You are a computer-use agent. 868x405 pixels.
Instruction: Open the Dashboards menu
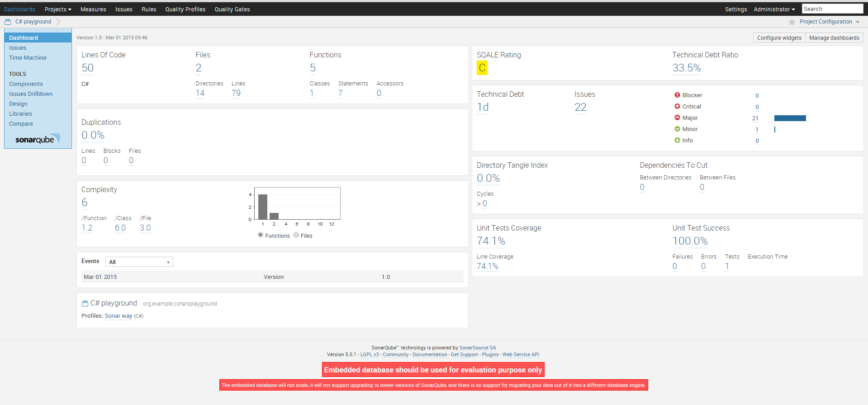point(19,9)
